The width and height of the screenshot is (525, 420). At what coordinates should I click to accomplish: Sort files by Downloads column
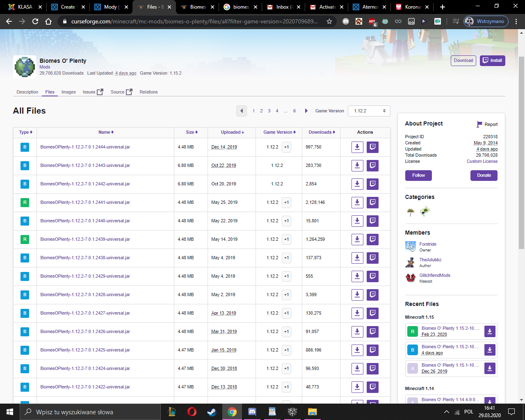[322, 132]
